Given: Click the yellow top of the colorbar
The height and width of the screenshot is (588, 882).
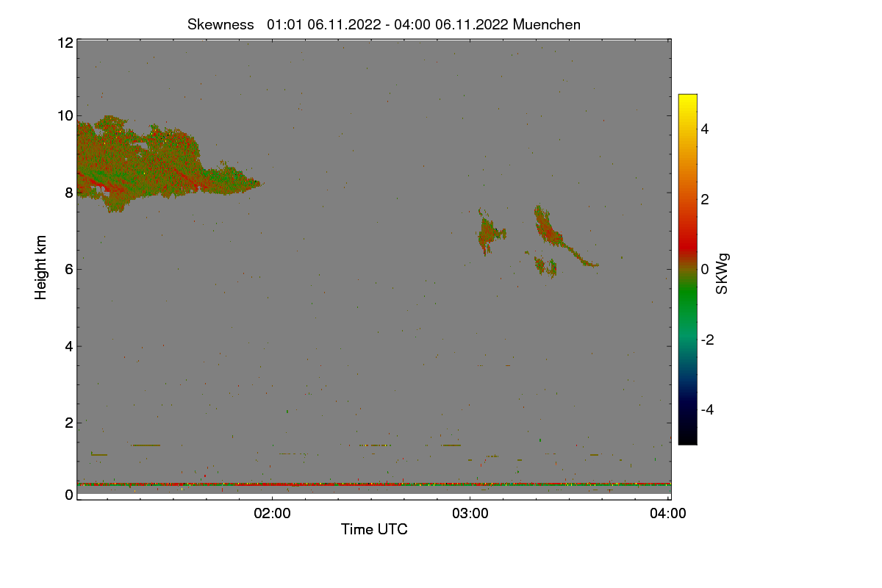Looking at the screenshot, I should click(687, 99).
